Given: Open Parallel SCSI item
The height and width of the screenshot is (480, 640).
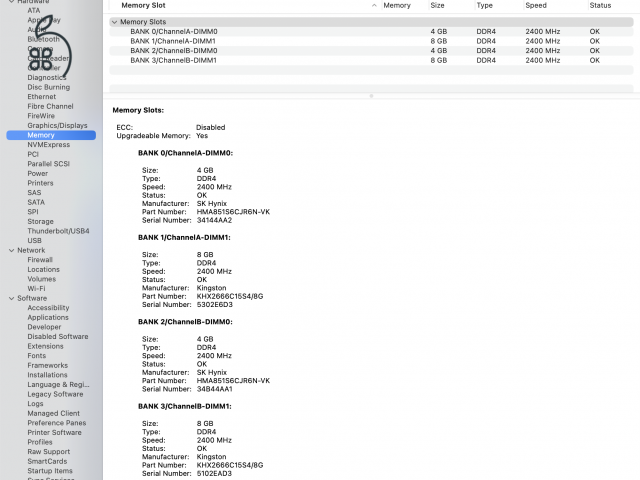Looking at the screenshot, I should tap(49, 164).
